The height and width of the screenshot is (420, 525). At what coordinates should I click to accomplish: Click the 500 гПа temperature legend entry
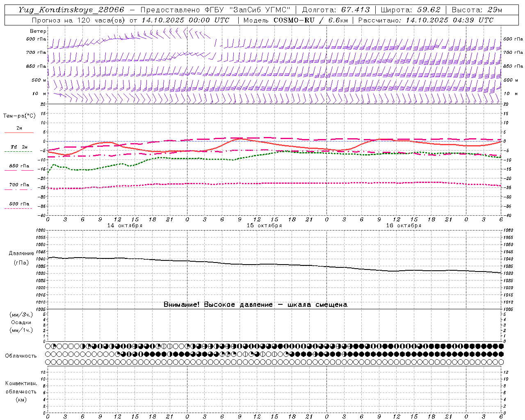point(19,204)
